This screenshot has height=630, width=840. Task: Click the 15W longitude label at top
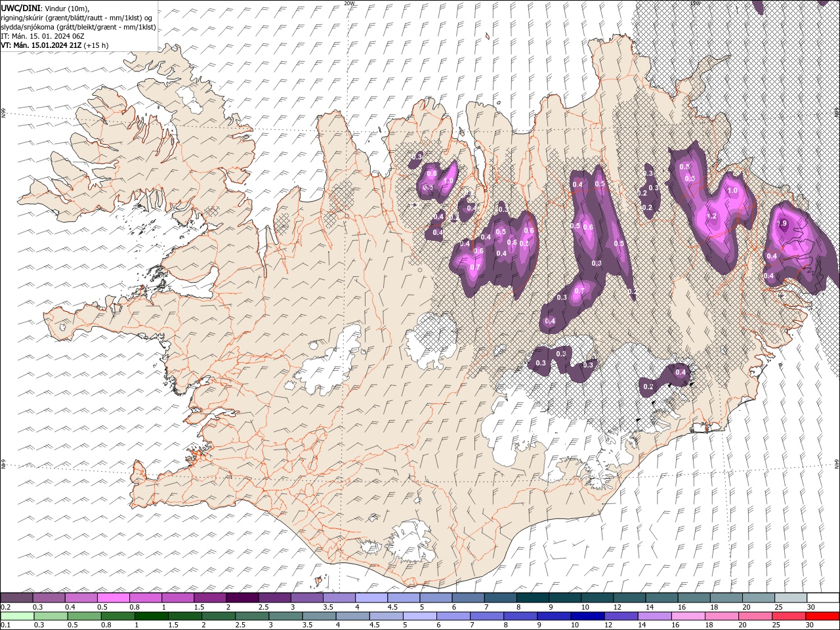(696, 3)
